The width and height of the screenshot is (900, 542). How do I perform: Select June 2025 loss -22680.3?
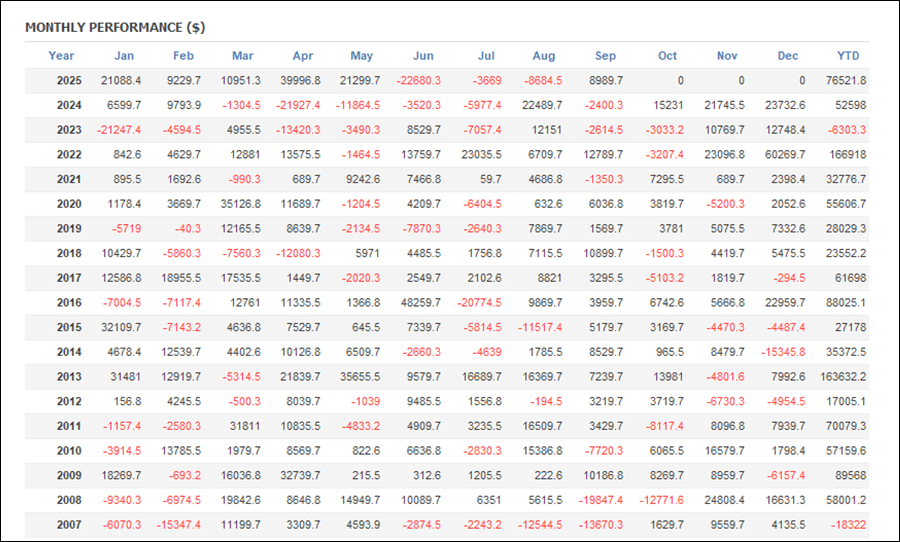[419, 81]
